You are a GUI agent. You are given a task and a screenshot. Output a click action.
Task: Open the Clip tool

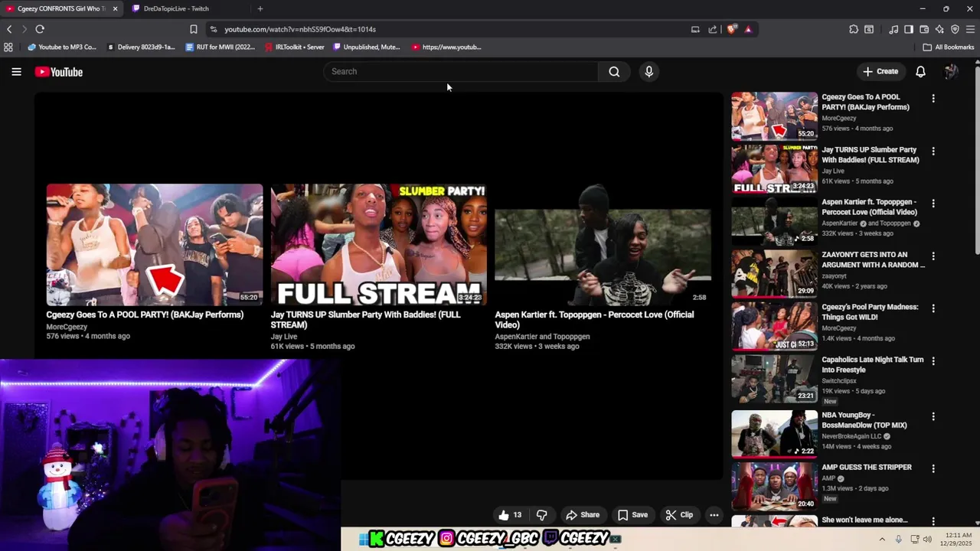[679, 515]
